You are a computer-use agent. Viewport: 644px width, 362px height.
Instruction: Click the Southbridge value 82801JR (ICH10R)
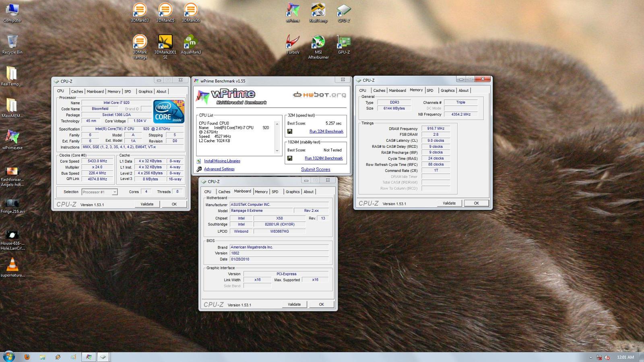tap(279, 224)
